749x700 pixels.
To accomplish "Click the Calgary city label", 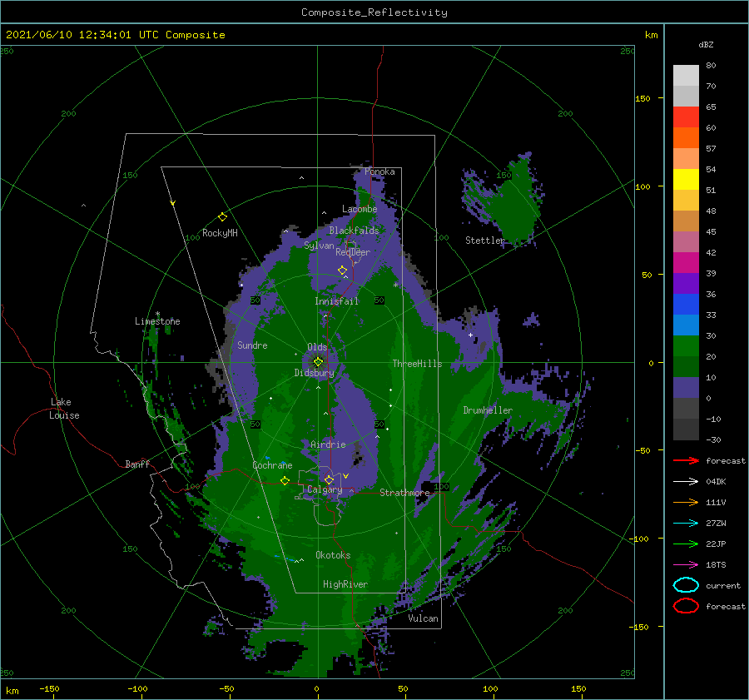I will 325,489.
